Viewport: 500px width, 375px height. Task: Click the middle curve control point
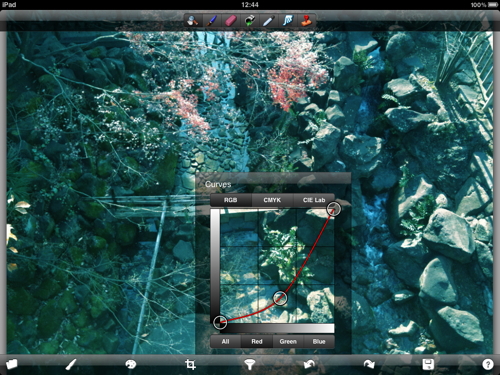point(280,298)
